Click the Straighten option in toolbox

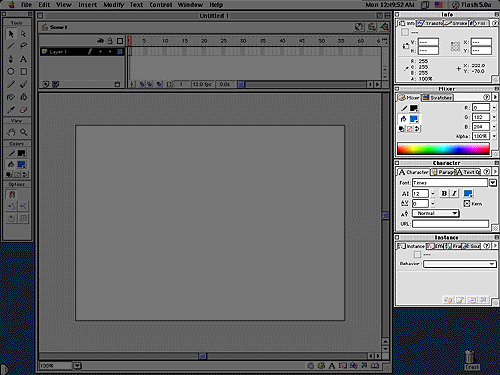(x=23, y=206)
